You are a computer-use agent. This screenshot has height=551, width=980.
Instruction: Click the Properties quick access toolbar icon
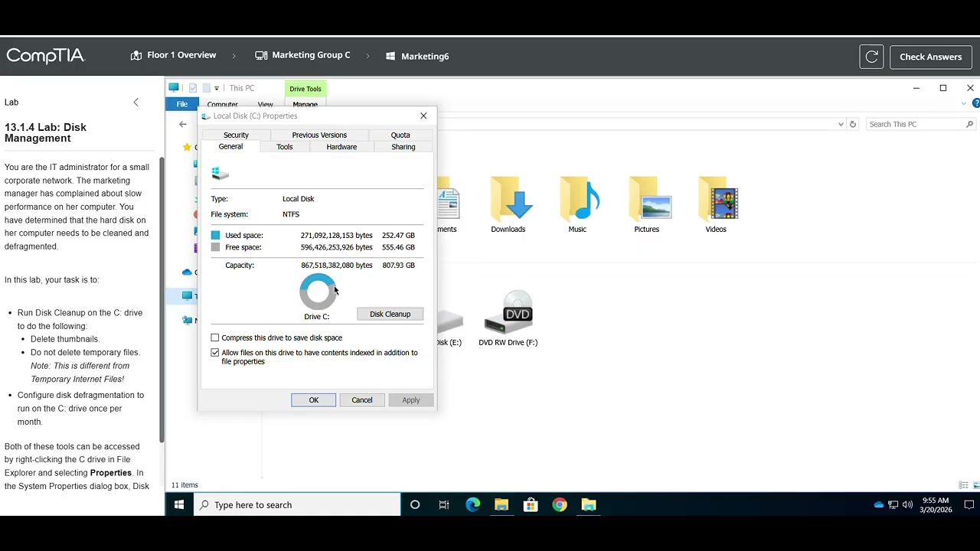tap(193, 88)
